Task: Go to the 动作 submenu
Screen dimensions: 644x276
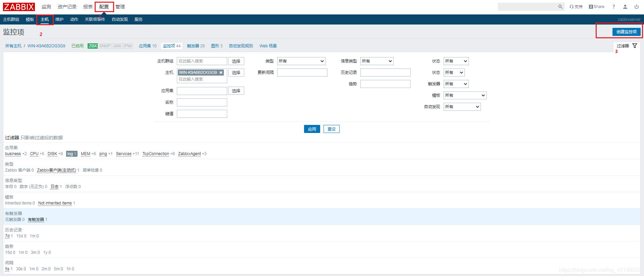Action: (74, 19)
